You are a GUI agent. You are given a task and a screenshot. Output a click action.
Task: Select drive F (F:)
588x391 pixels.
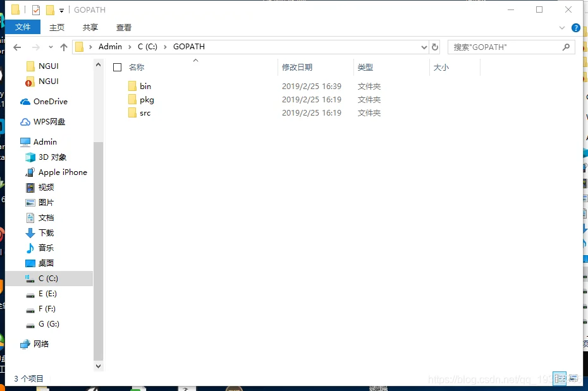[x=40, y=309]
